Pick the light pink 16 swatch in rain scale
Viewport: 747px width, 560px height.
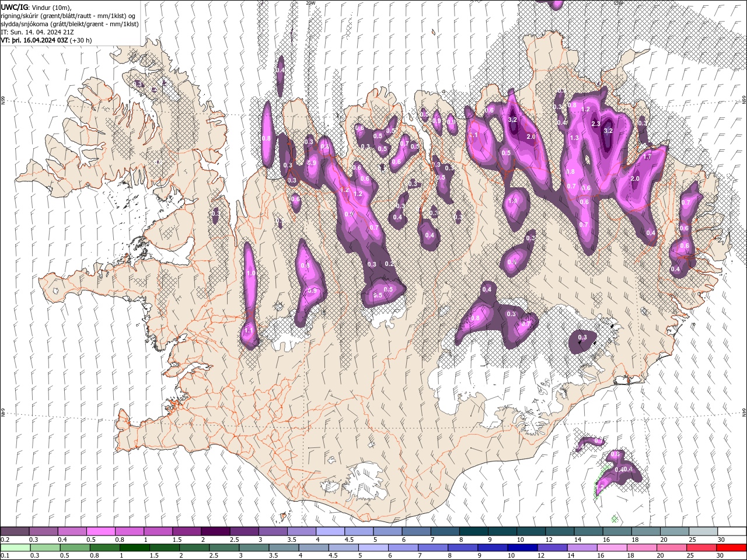click(612, 548)
